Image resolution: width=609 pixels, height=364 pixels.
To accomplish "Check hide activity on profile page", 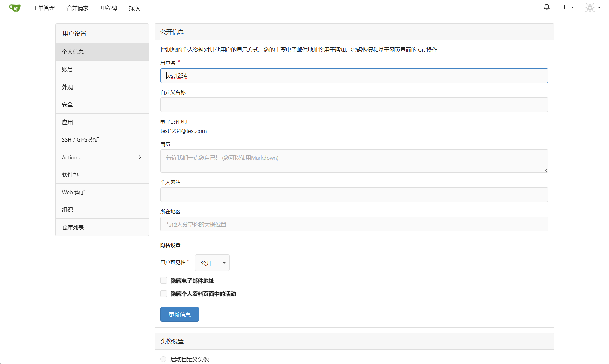I will pyautogui.click(x=164, y=294).
